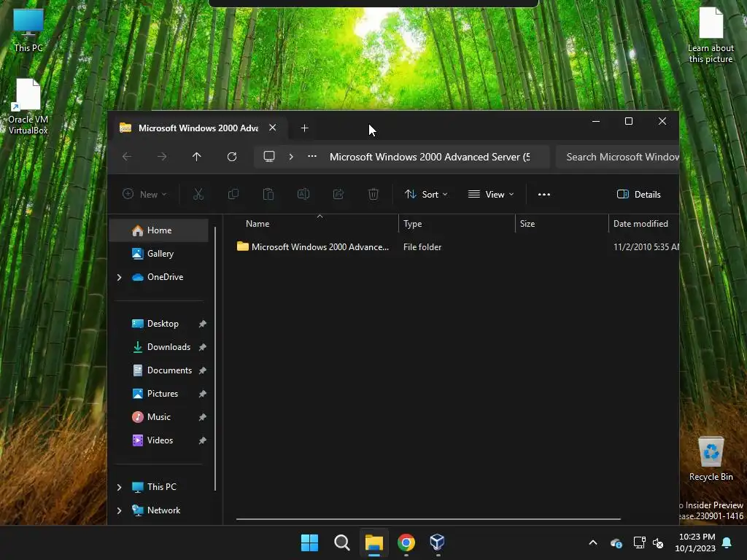Go forward with the right arrow
The width and height of the screenshot is (747, 560).
(162, 157)
